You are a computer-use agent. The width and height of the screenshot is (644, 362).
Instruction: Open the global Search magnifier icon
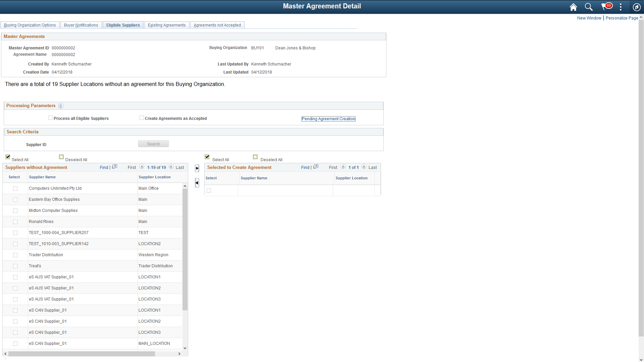(588, 7)
